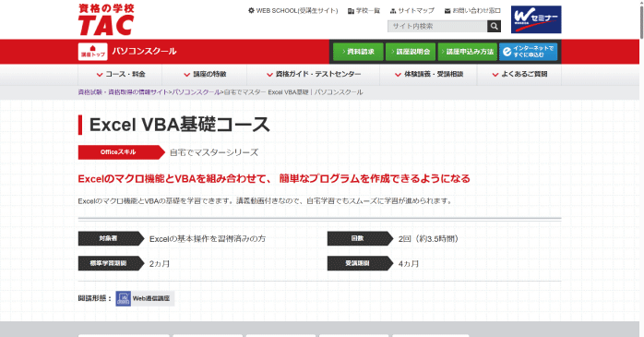Click the green 講座申込み方法 button
Image resolution: width=644 pixels, height=337 pixels.
(468, 52)
